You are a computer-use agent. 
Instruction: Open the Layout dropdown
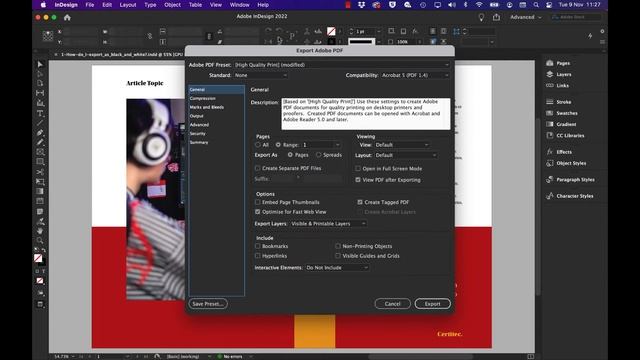(x=406, y=156)
